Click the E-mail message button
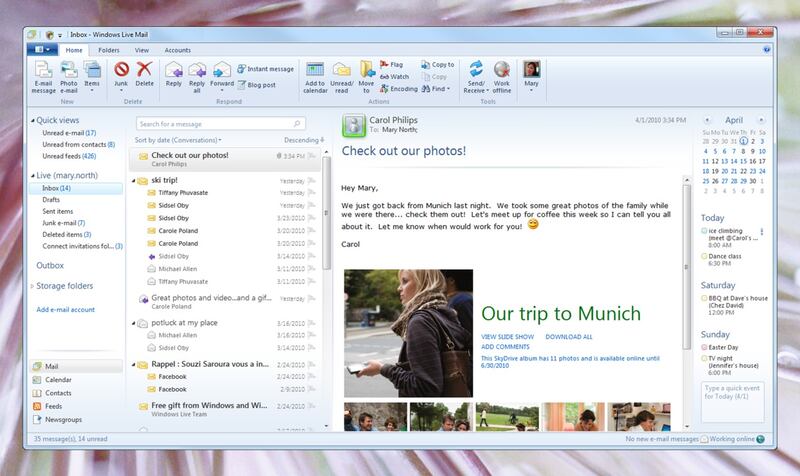This screenshot has height=476, width=800. click(44, 79)
